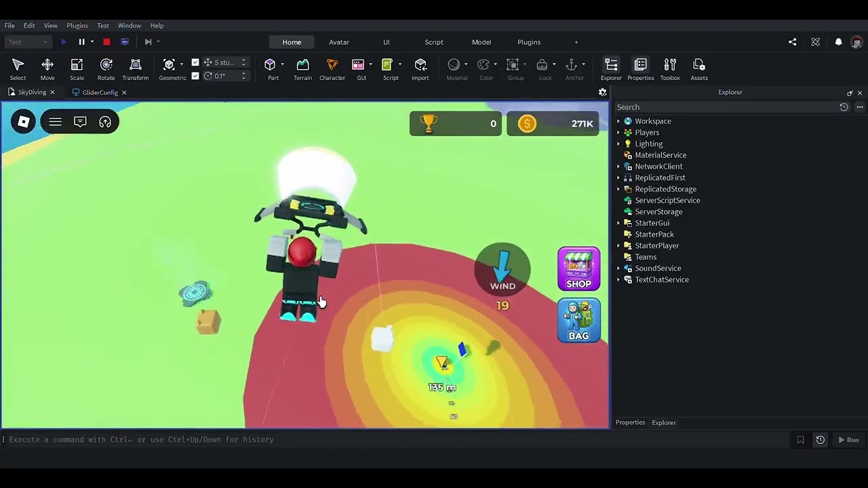This screenshot has width=868, height=488.
Task: Import a 3D asset with Import
Action: tap(420, 68)
